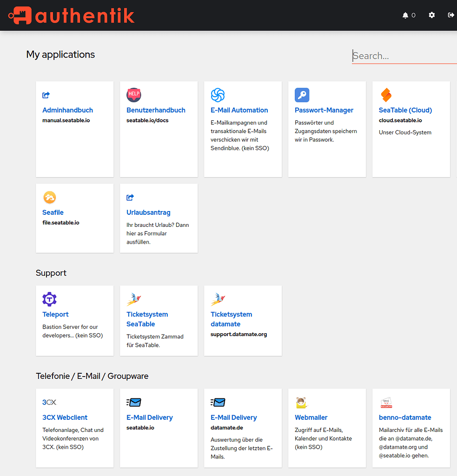This screenshot has width=457, height=476.
Task: Click the Webmailer mailbox icon
Action: (x=302, y=402)
